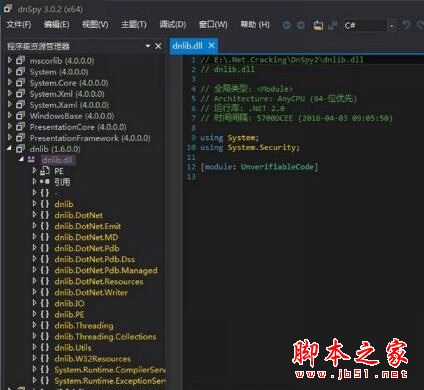This screenshot has width=424, height=390.
Task: Click the System assembly icon
Action: coord(21,72)
